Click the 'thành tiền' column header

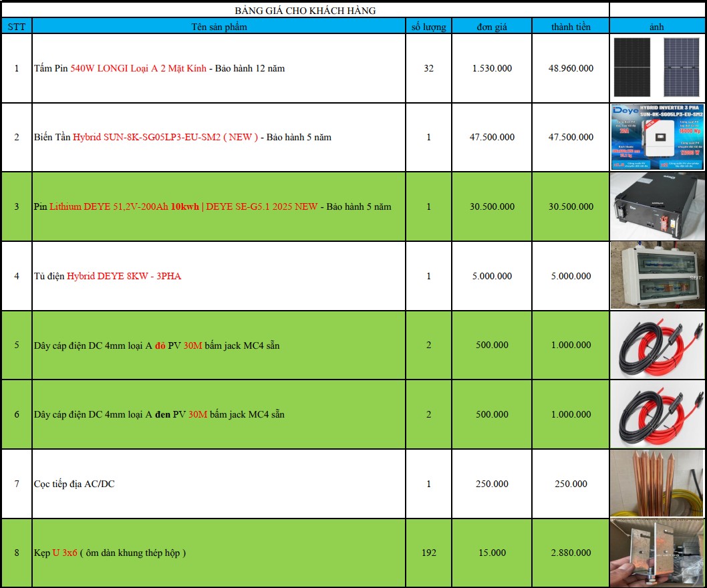tap(571, 27)
